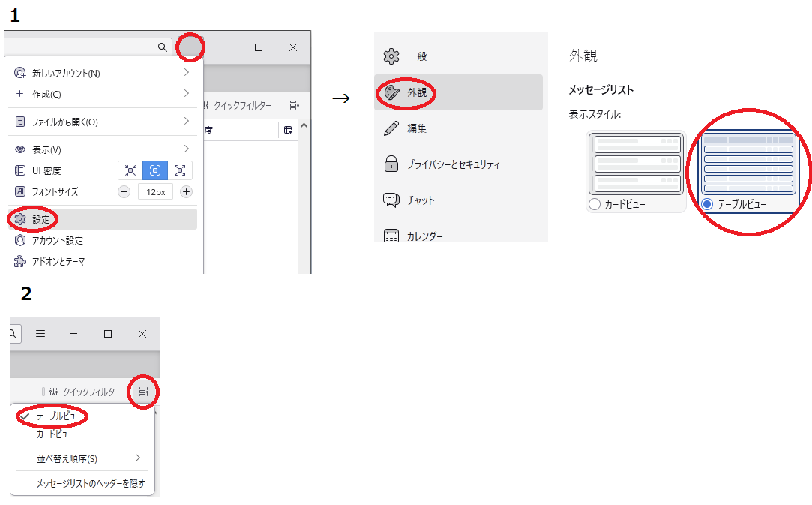The image size is (812, 505).
Task: Click クイックフィルター button in top window
Action: point(241,106)
